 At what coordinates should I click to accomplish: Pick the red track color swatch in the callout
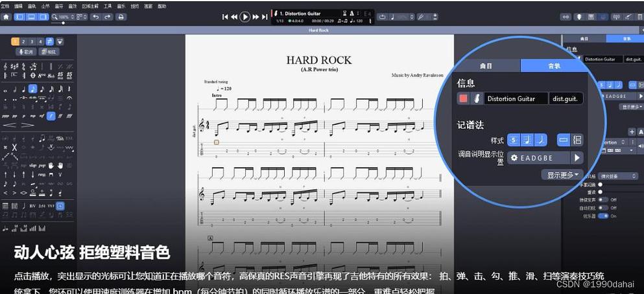[x=463, y=98]
